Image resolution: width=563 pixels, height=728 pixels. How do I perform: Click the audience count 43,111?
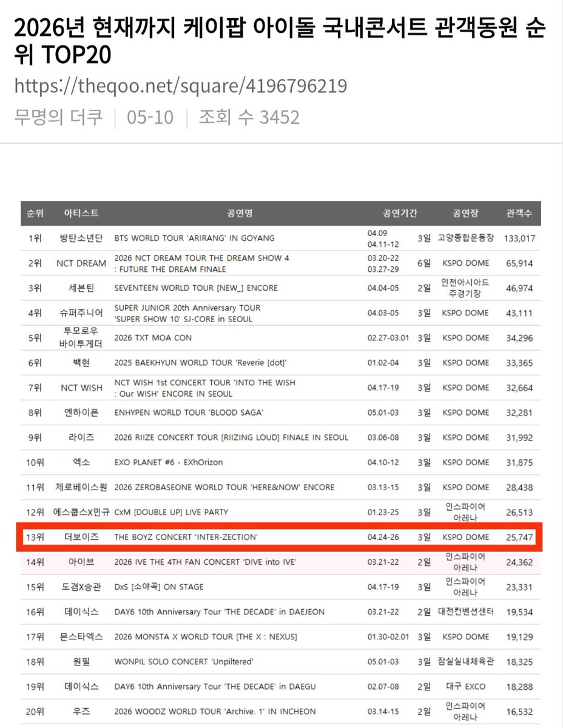[519, 313]
